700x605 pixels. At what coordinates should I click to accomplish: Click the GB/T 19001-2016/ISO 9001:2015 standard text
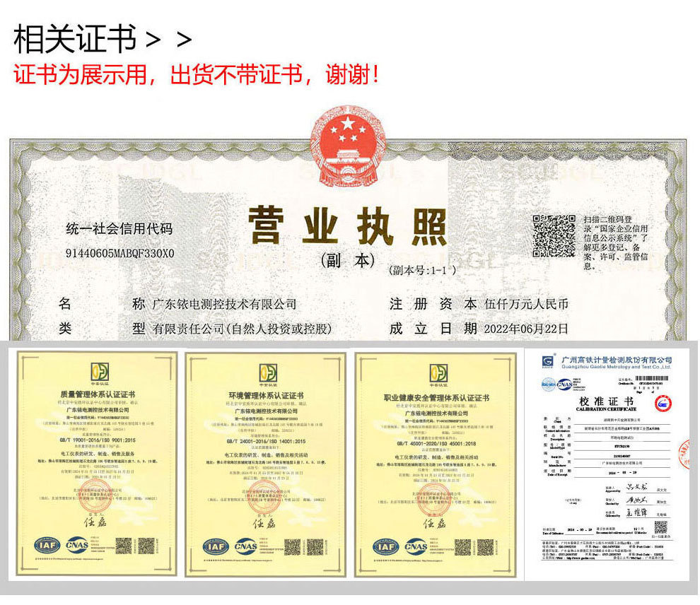pos(98,440)
